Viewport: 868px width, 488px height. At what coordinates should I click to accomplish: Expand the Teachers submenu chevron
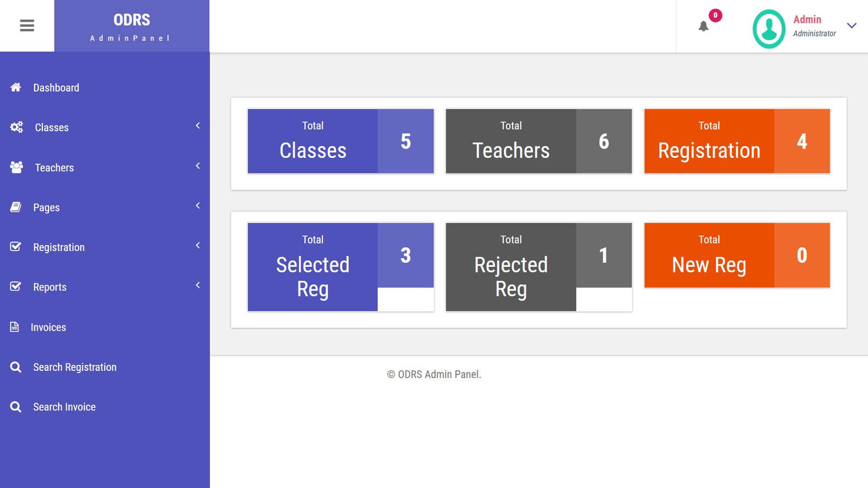click(x=198, y=166)
